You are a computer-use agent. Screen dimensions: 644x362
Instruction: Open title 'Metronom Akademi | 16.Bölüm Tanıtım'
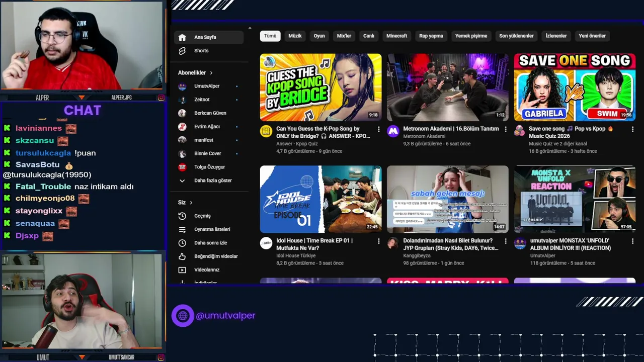(x=451, y=129)
